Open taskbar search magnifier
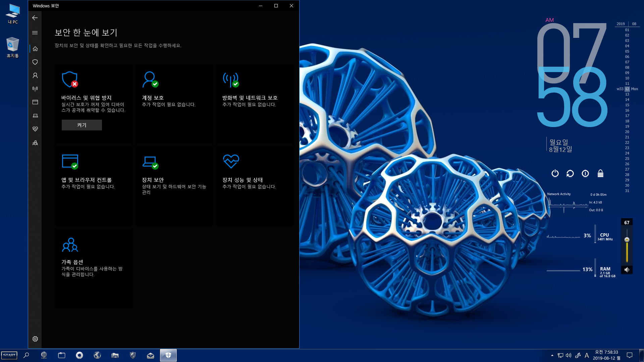This screenshot has height=362, width=644. coord(26,355)
